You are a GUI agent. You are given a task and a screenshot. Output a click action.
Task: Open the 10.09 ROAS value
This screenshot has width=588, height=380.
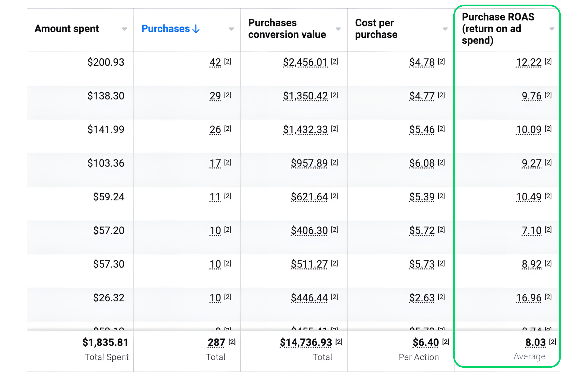click(528, 129)
